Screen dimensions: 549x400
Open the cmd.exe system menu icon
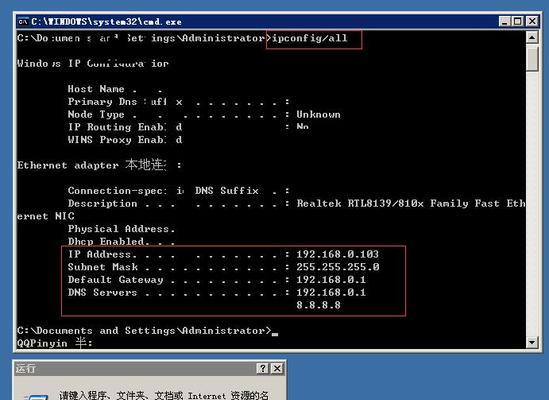(x=23, y=22)
